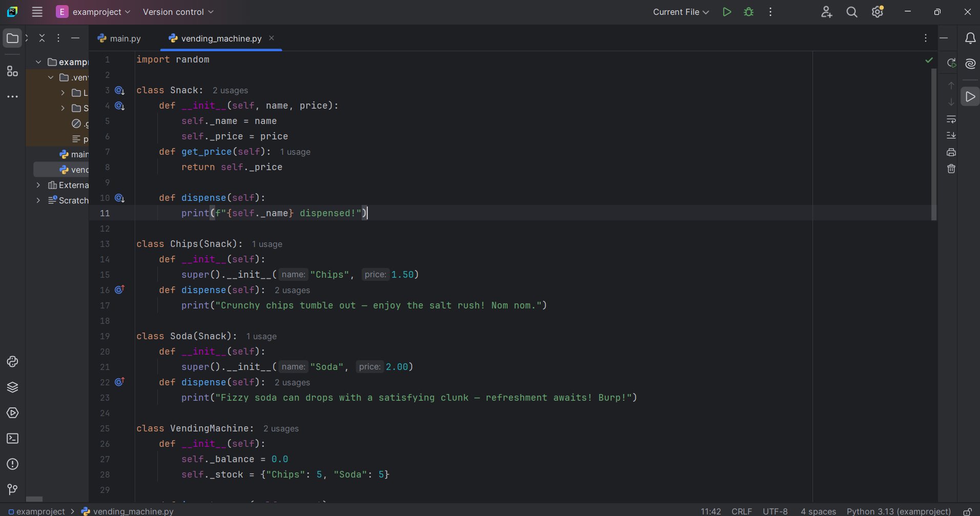980x516 pixels.
Task: Click the Search Everywhere magnifier icon
Action: click(x=851, y=12)
